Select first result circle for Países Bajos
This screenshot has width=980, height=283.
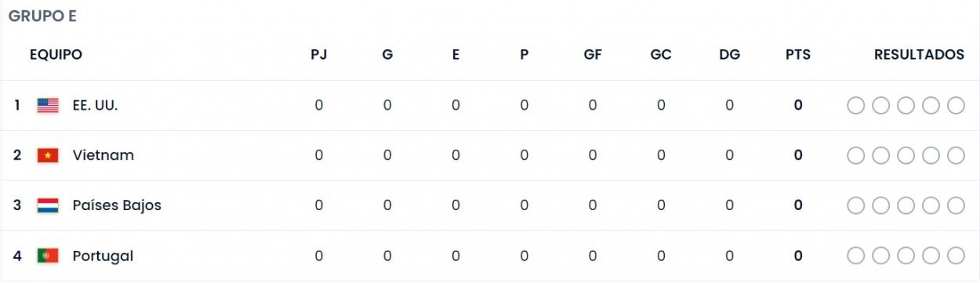pos(855,205)
